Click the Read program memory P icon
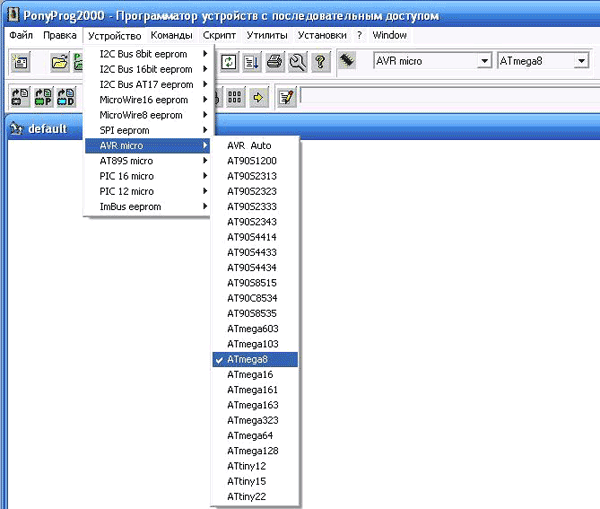600x509 pixels. tap(43, 97)
